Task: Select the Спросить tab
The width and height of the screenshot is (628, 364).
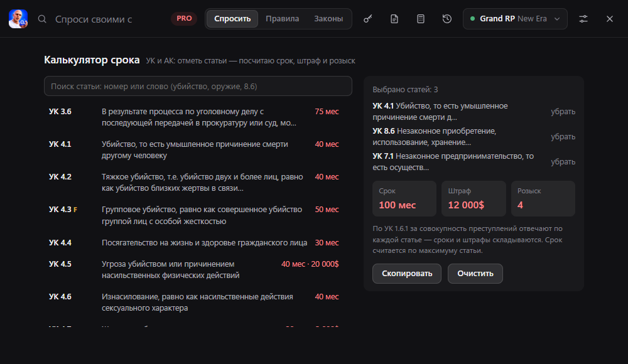Action: click(232, 19)
